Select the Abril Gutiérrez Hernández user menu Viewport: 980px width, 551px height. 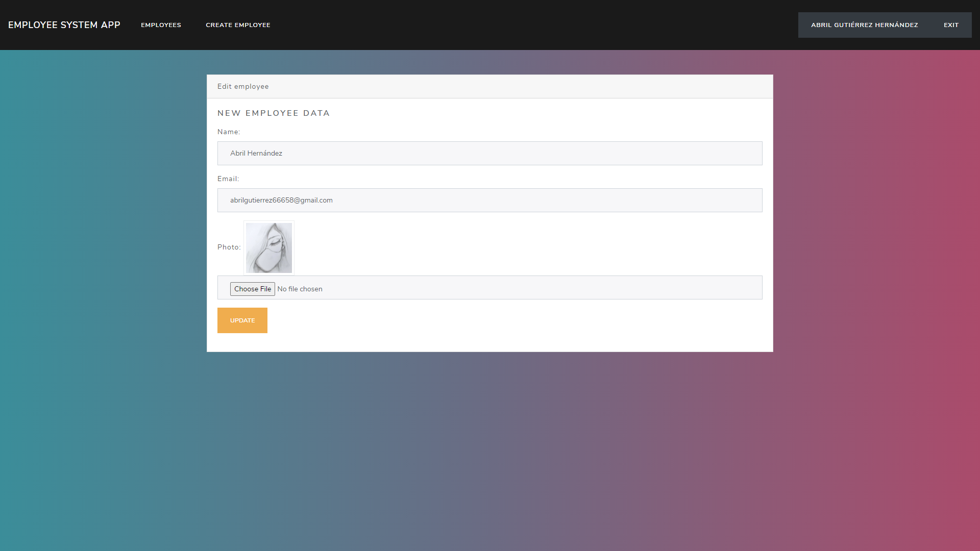[x=865, y=25]
